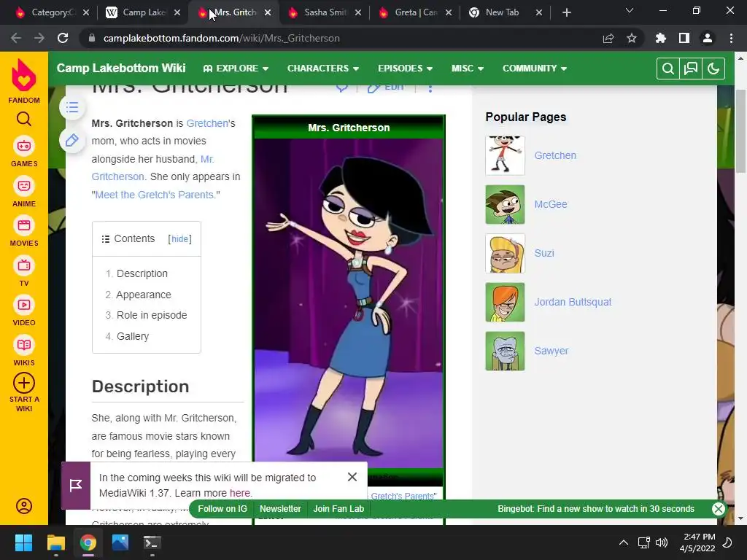Open the Jordan Buttsquat popular page link
747x560 pixels.
(573, 302)
